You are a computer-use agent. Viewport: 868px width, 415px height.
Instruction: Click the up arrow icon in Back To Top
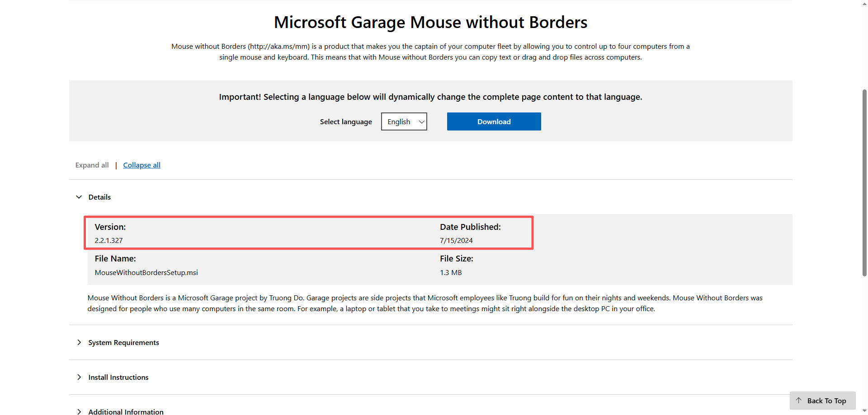point(799,401)
